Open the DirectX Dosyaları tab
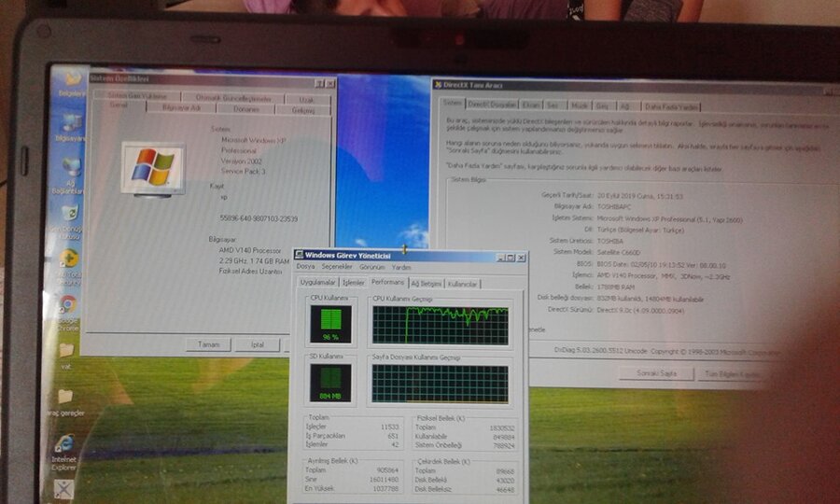This screenshot has width=840, height=504. pos(492,105)
